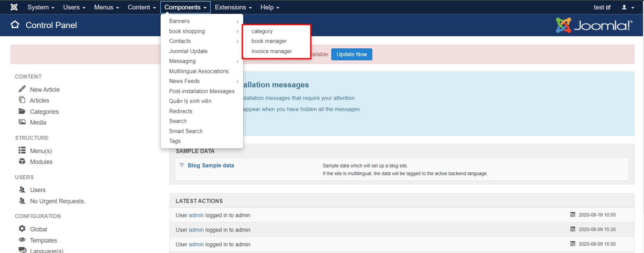Click the wifi icon beside Blog Sample data
The height and width of the screenshot is (253, 644).
click(x=182, y=165)
